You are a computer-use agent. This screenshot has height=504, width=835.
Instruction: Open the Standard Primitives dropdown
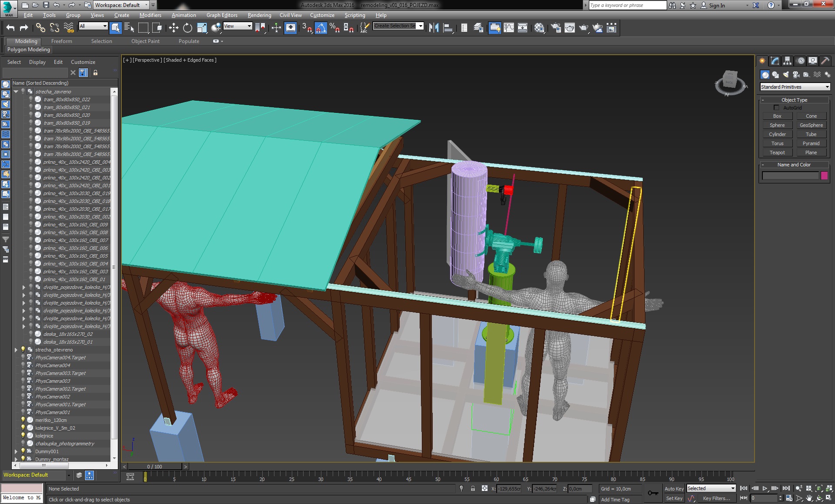point(795,87)
